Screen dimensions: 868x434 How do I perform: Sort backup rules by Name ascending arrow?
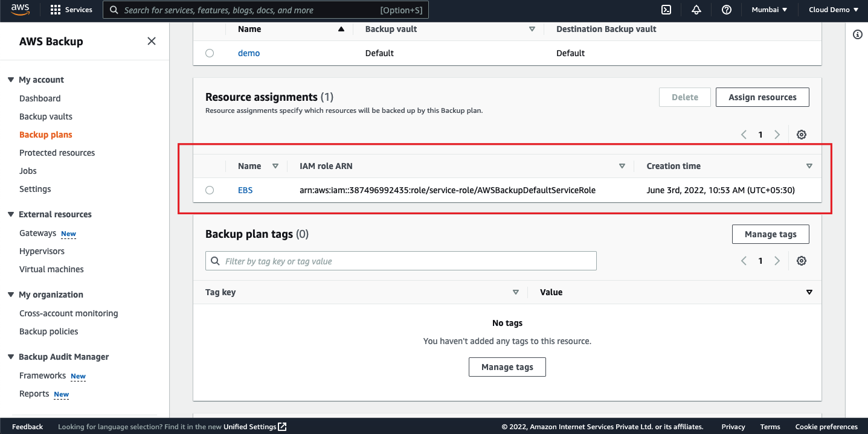(x=341, y=29)
